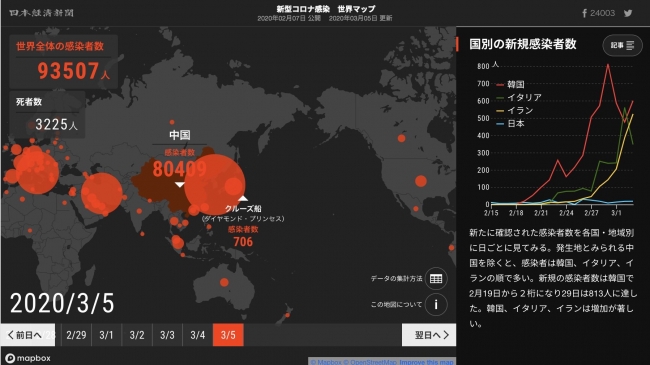Open the data aggregation method table icon
Screen dimensions: 650x365
pos(436,278)
